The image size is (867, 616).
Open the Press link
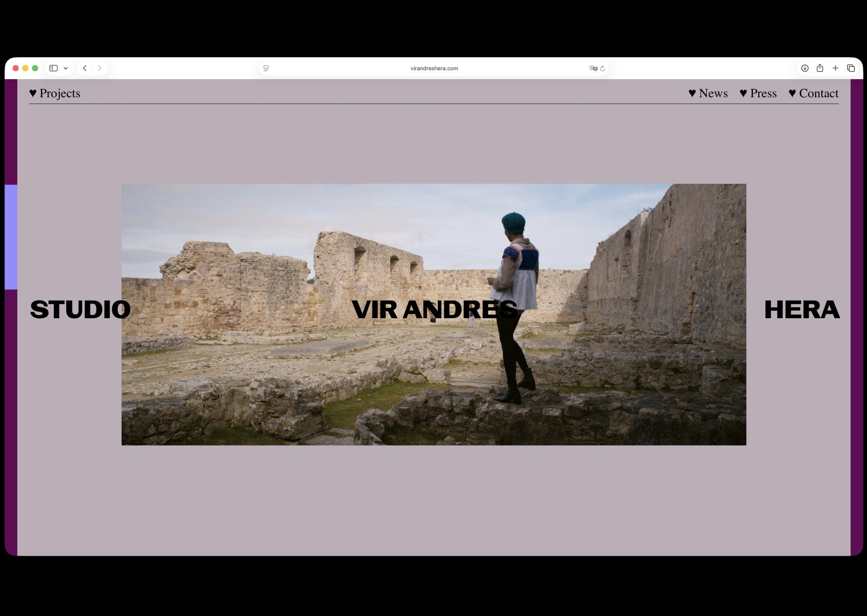pos(758,93)
